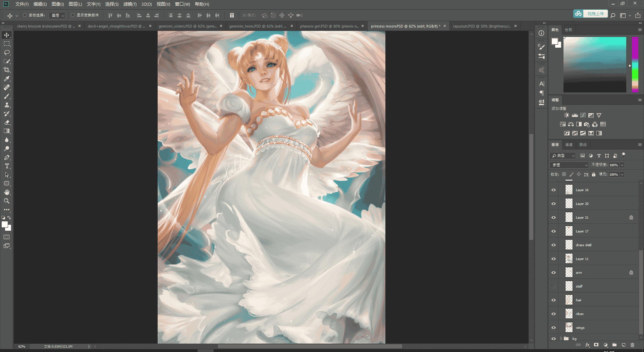Screen dimensions: 644x352
Task: Select the Zoom tool
Action: [7, 201]
